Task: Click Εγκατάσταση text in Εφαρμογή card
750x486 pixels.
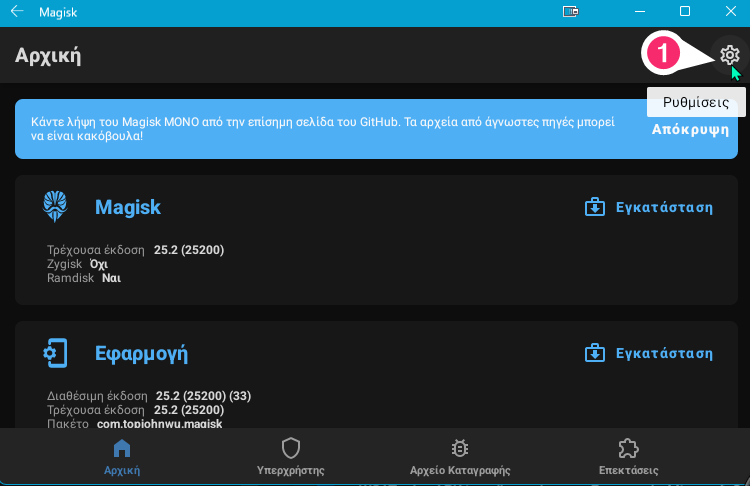Action: [664, 353]
